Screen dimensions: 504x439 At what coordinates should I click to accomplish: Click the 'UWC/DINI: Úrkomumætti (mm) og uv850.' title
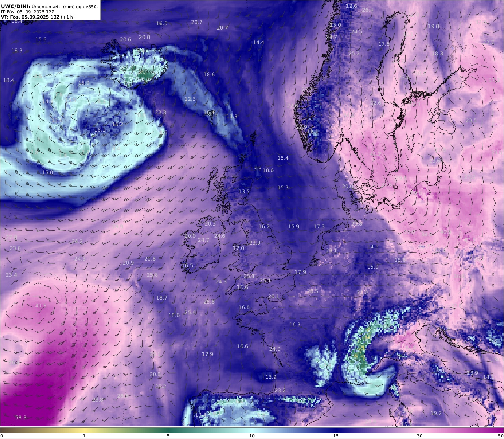click(x=49, y=6)
